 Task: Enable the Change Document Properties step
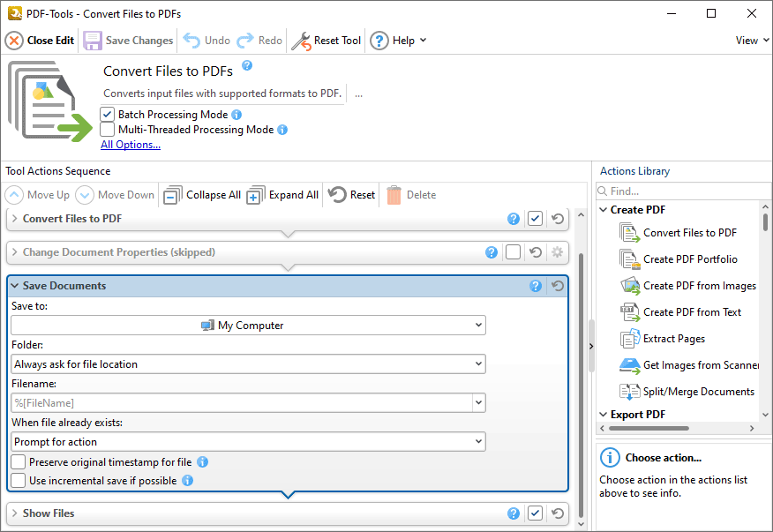(513, 252)
